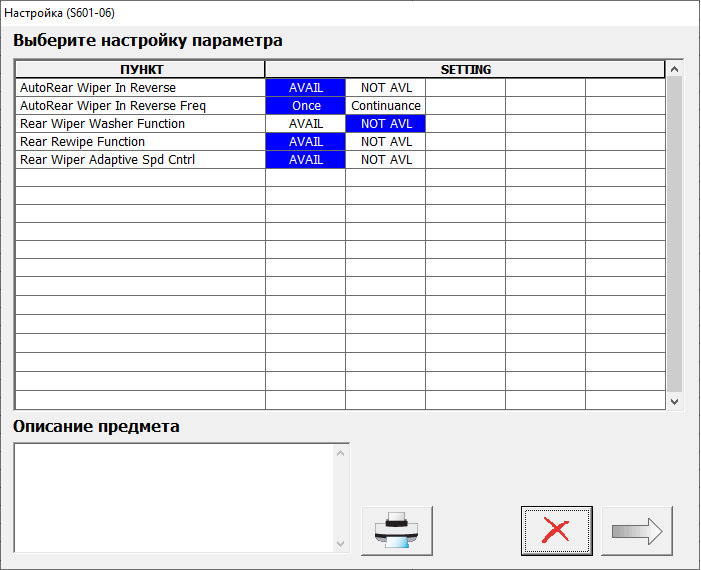This screenshot has height=570, width=701.
Task: Click the description box scroll down arrow
Action: click(x=341, y=544)
